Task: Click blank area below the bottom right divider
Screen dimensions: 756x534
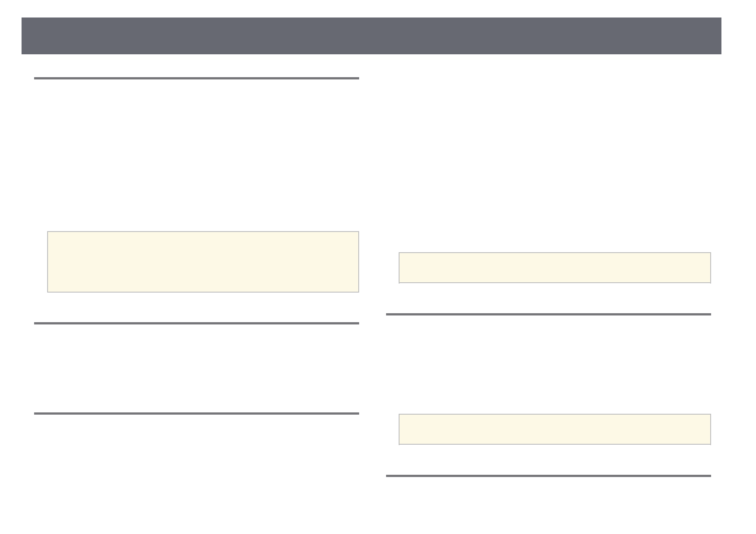Action: 548,503
